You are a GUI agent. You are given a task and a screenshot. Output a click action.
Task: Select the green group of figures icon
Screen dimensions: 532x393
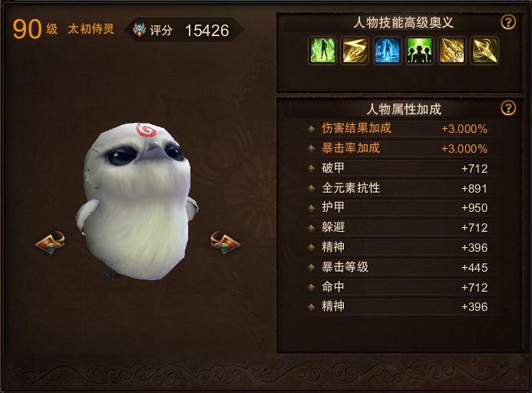pos(419,51)
